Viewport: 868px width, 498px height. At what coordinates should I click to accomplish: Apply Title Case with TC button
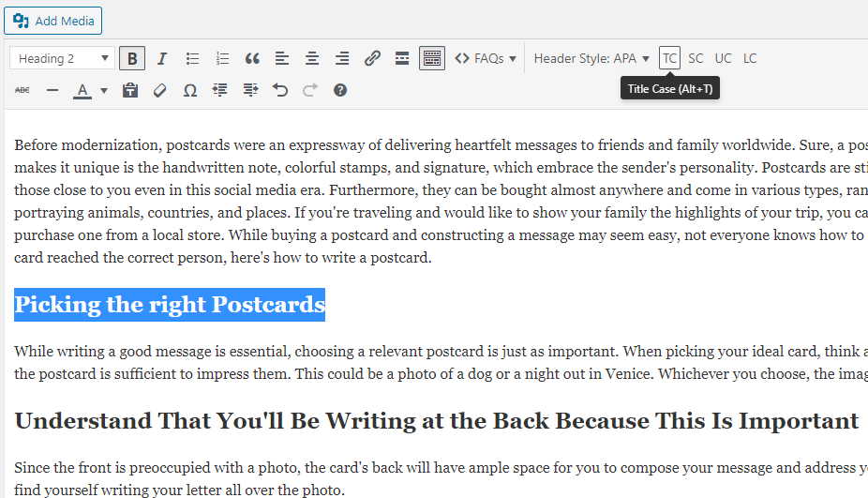coord(669,58)
